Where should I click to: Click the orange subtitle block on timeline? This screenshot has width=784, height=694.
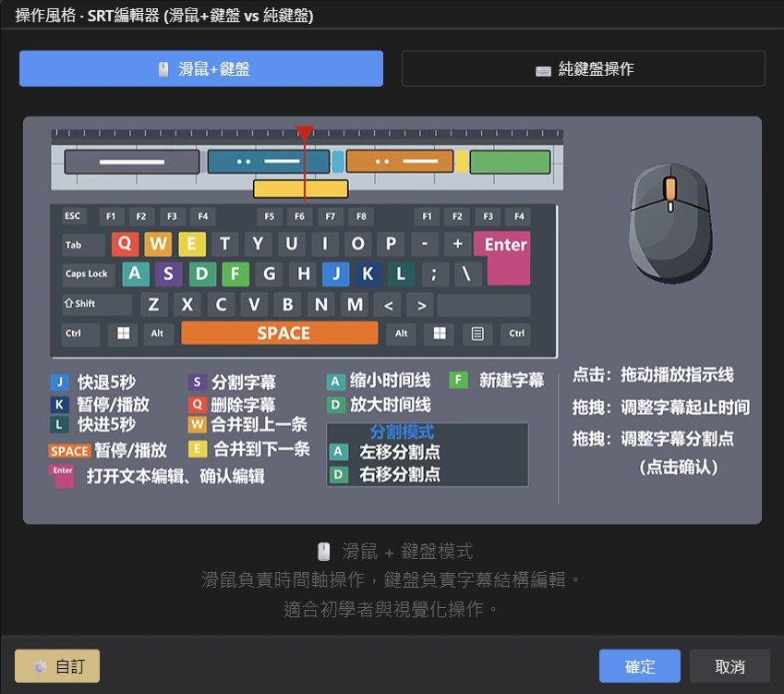click(400, 161)
